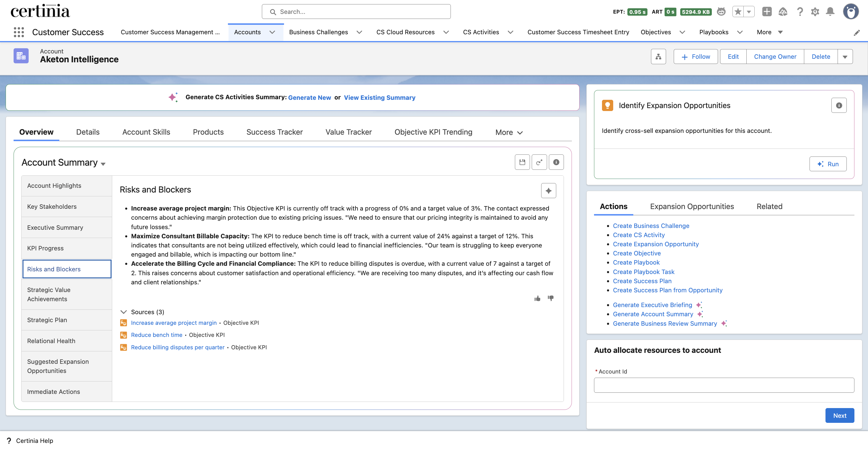The height and width of the screenshot is (450, 868).
Task: Click the Account record building icon
Action: (21, 56)
